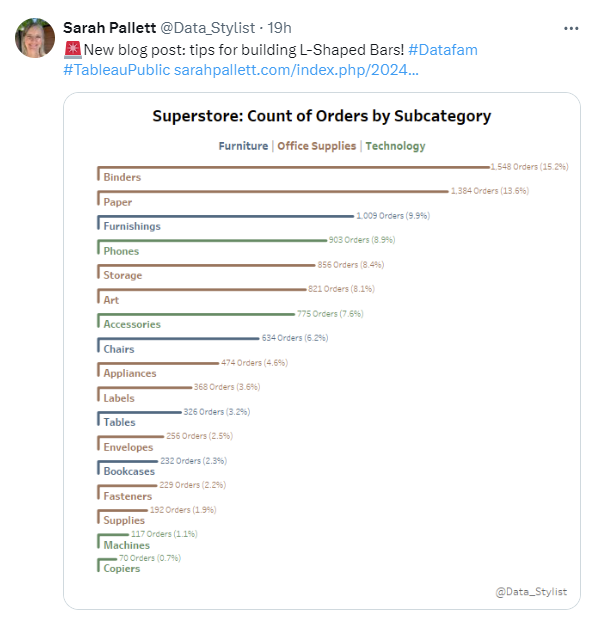Click the Office Supplies legend label
The width and height of the screenshot is (603, 627).
(x=316, y=146)
